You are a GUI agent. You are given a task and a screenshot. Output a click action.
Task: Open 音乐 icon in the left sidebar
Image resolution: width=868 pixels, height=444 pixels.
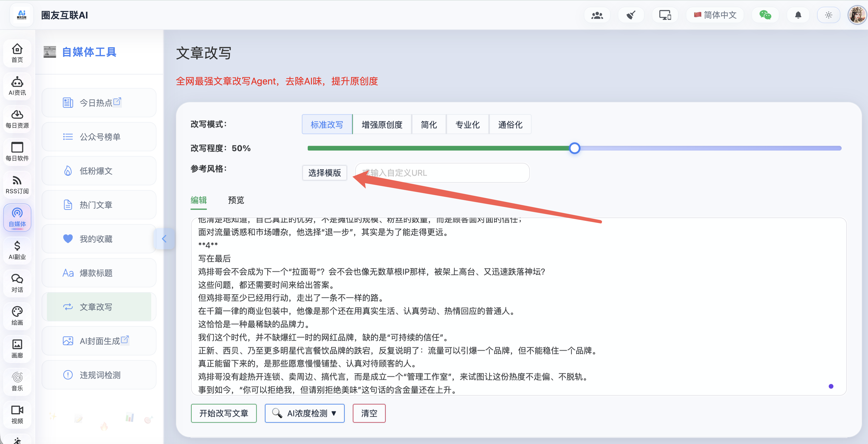17,382
